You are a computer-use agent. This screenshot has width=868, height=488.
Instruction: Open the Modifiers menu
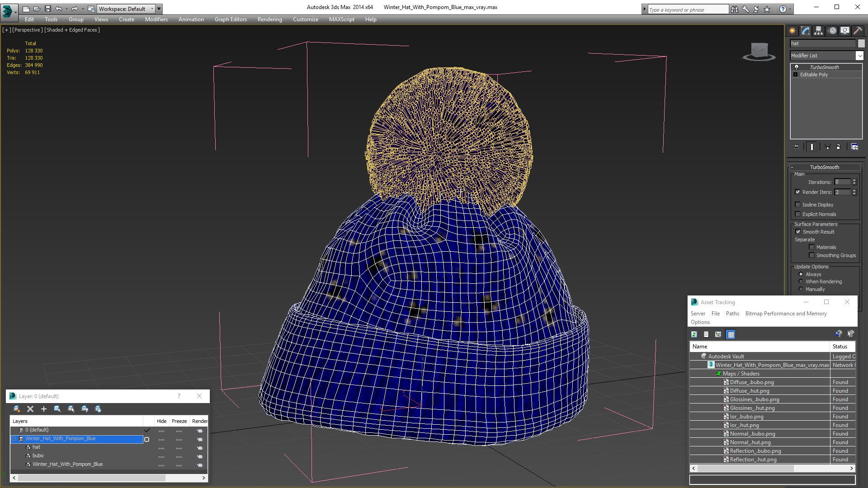156,19
